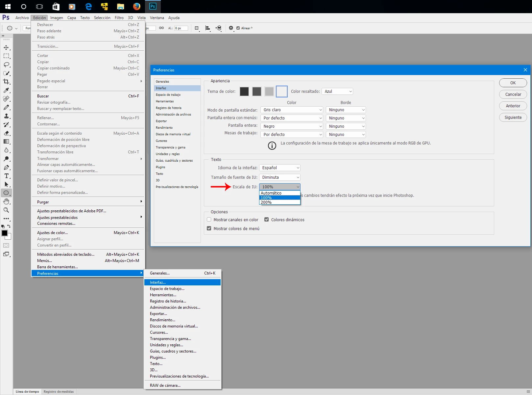This screenshot has width=532, height=395.
Task: Select the Pencil tool
Action: pyautogui.click(x=6, y=107)
